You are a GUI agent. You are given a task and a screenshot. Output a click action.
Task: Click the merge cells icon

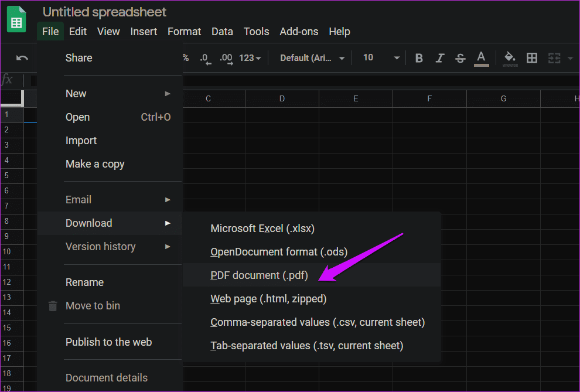point(554,58)
